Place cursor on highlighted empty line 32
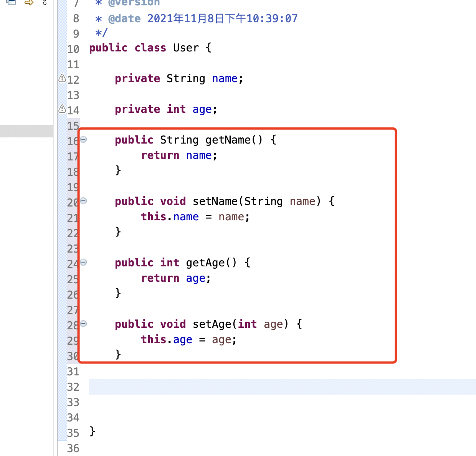 pos(269,387)
